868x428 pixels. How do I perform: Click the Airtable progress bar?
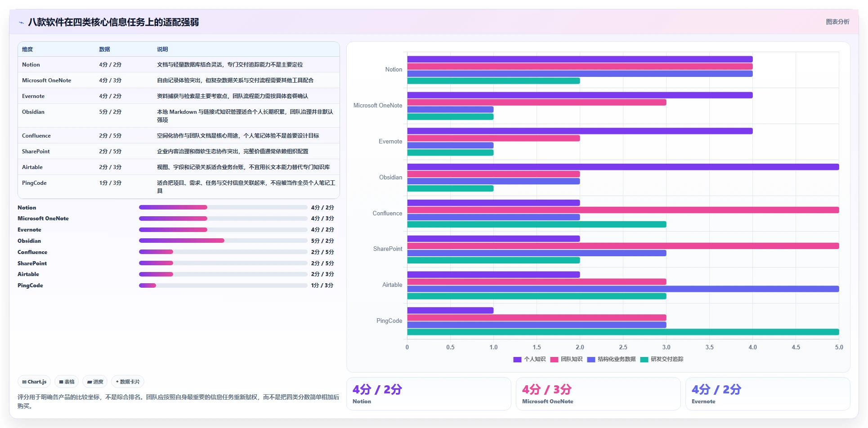coord(223,274)
